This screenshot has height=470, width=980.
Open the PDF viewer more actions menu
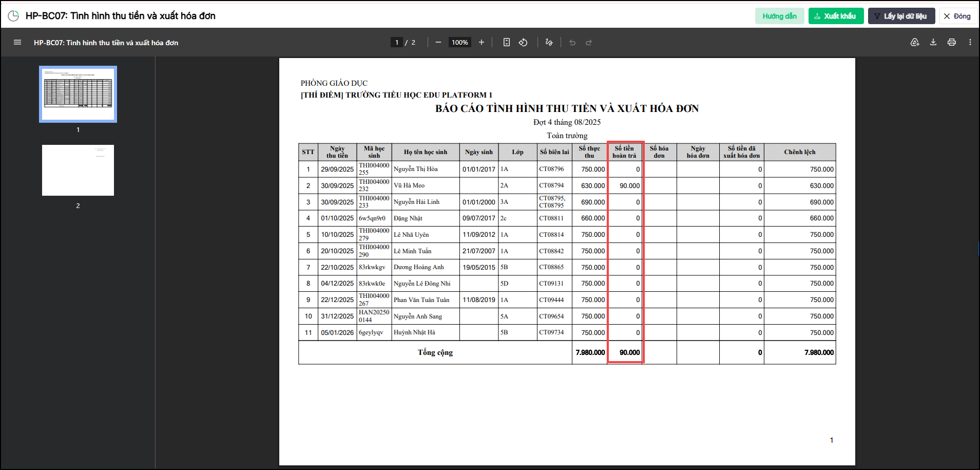(x=970, y=42)
